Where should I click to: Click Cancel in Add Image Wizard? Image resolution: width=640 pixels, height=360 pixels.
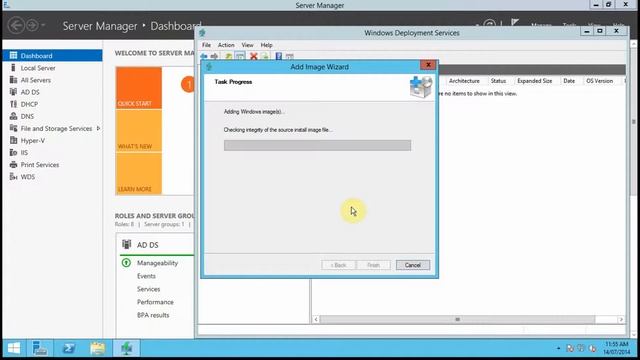(413, 265)
